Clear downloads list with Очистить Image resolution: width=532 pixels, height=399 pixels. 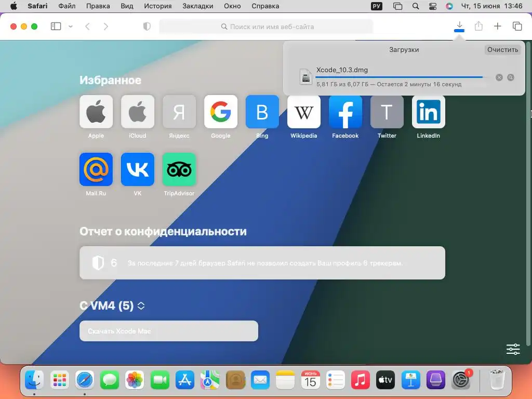click(502, 49)
